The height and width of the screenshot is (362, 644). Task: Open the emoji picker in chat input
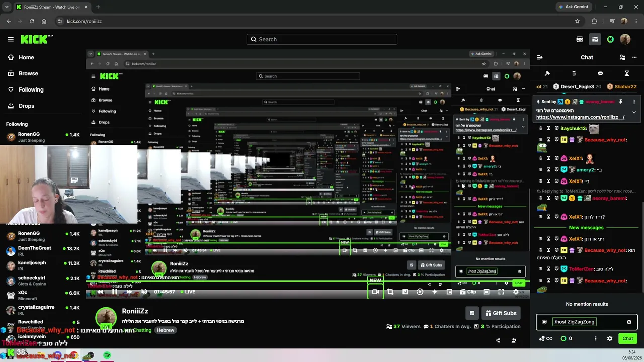(629, 322)
